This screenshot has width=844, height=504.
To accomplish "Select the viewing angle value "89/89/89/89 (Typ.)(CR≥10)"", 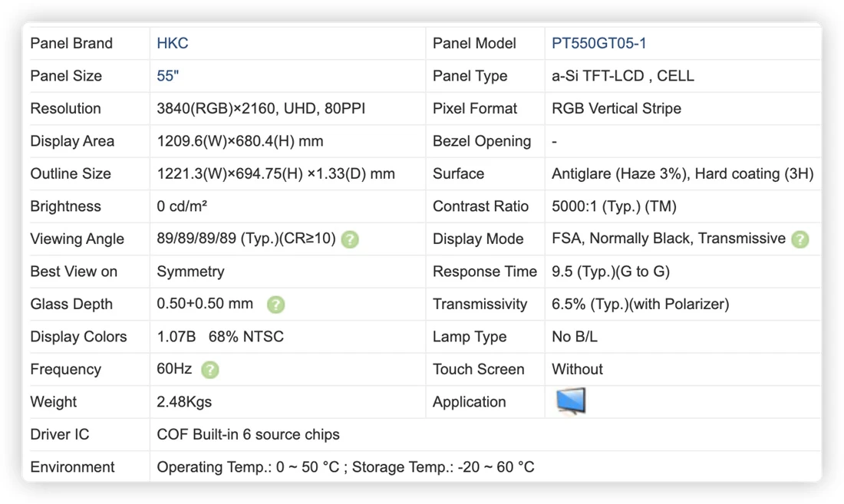I will pyautogui.click(x=246, y=239).
